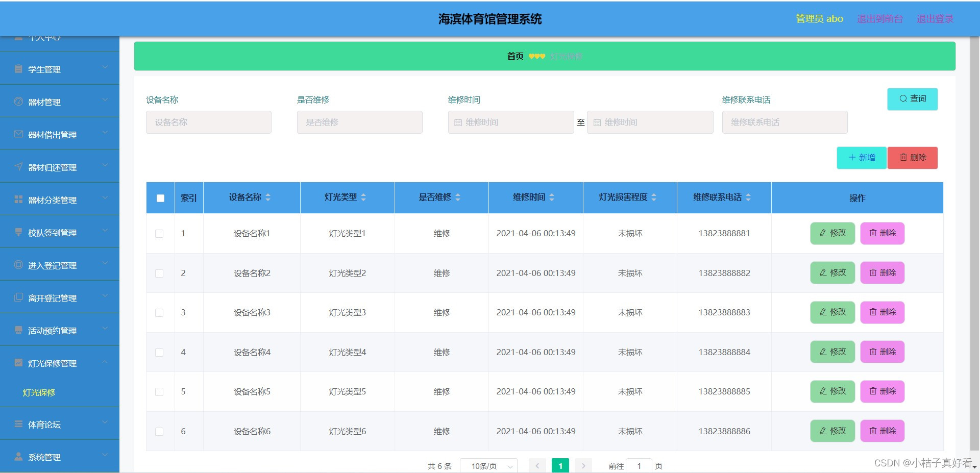Viewport: 980px width, 473px height.
Task: Click phone number 13823888884 cell
Action: click(724, 352)
